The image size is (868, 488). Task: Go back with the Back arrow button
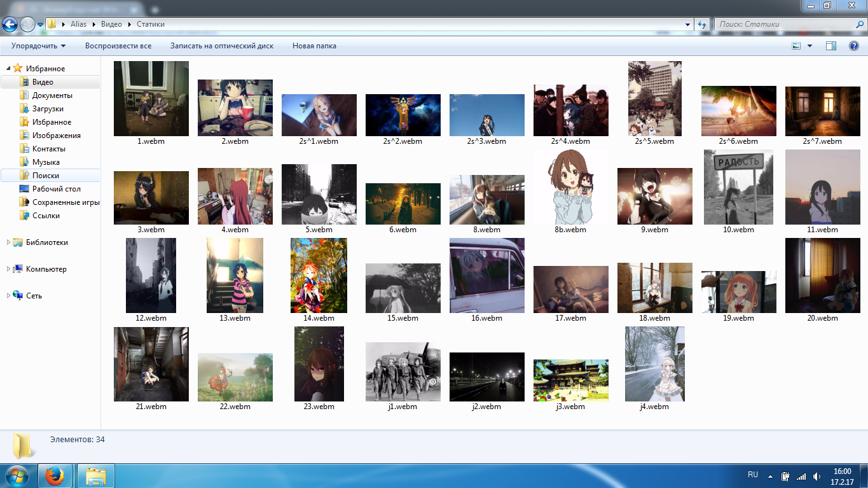(10, 24)
